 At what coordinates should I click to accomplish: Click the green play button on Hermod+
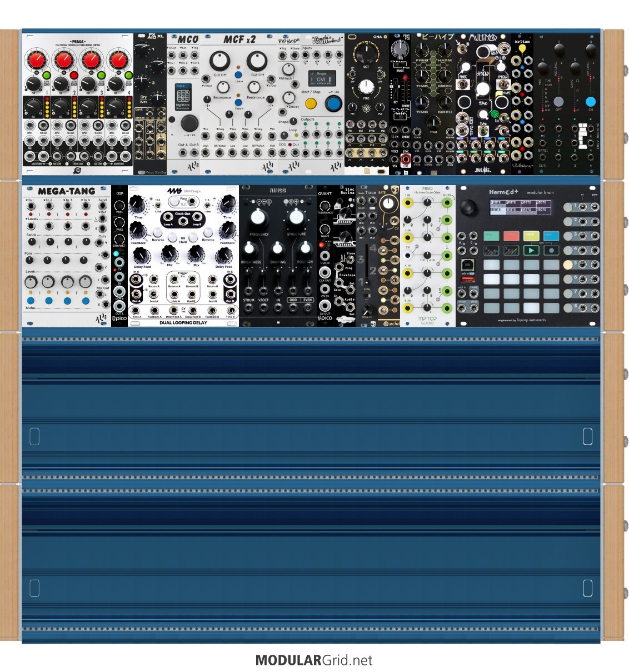pyautogui.click(x=531, y=250)
